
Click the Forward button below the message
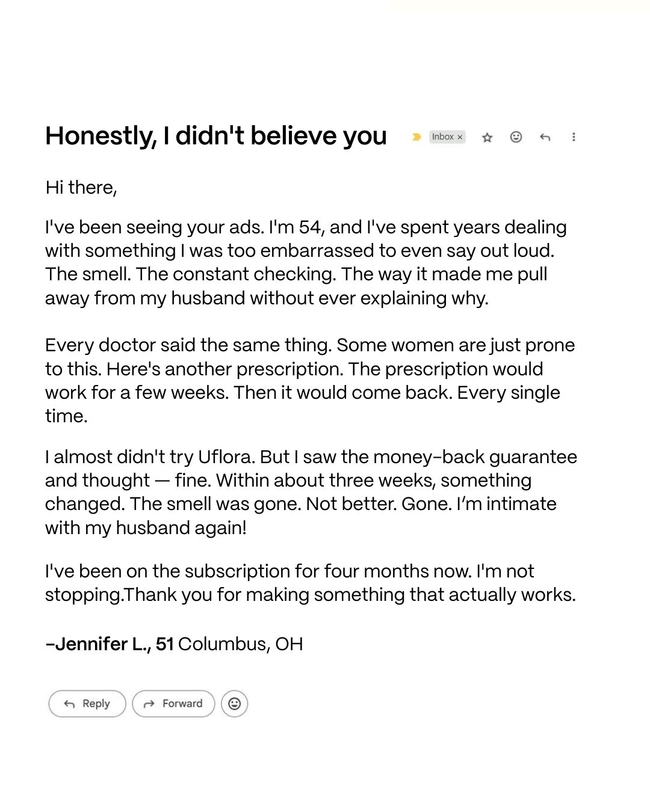coord(173,704)
